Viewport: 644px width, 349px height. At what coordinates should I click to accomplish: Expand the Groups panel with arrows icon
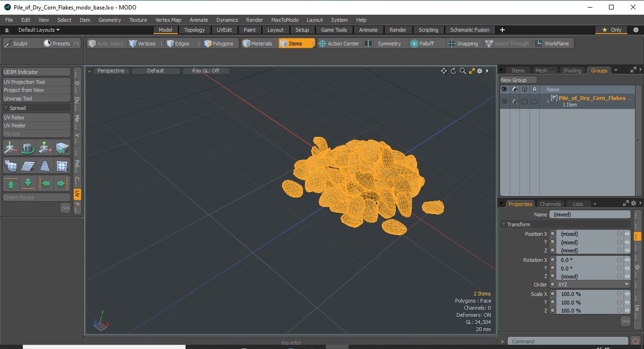tap(633, 70)
